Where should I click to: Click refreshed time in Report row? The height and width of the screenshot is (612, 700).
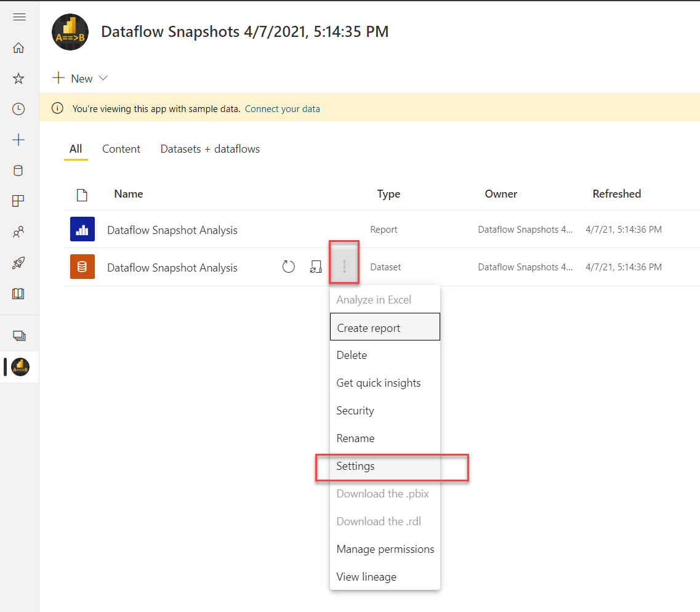tap(624, 230)
